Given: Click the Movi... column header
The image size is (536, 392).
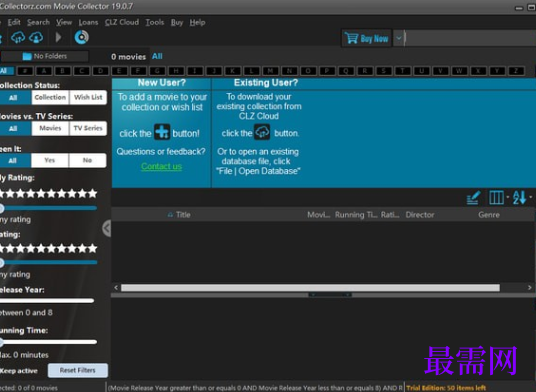Looking at the screenshot, I should point(319,215).
